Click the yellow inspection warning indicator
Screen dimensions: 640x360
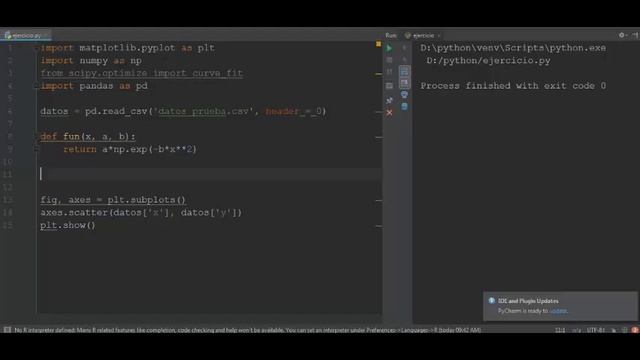378,44
